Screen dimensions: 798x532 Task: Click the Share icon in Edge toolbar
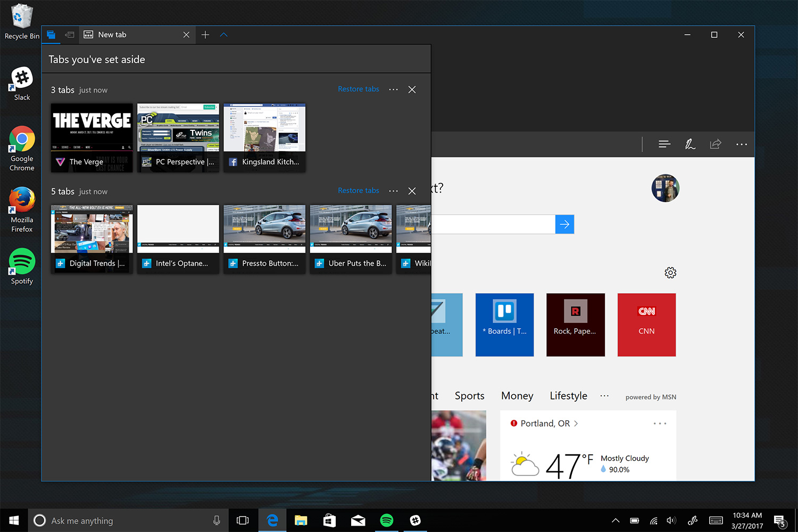[x=716, y=144]
